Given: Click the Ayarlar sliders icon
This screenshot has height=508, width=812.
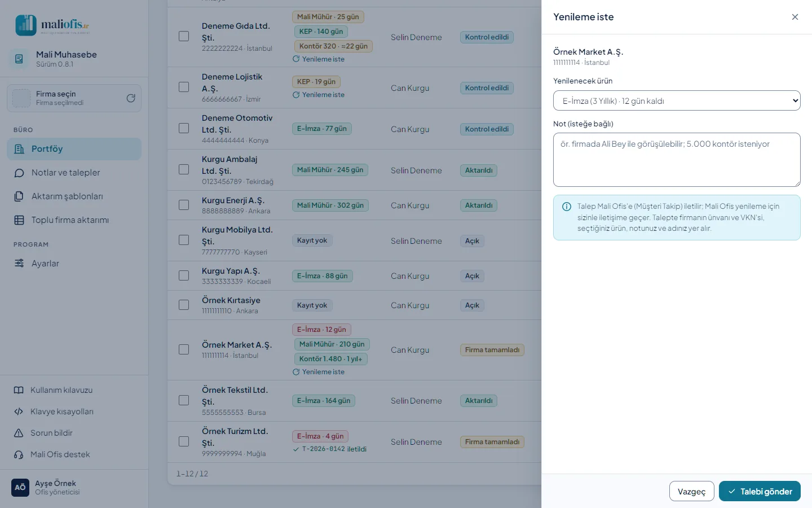Looking at the screenshot, I should pyautogui.click(x=19, y=264).
